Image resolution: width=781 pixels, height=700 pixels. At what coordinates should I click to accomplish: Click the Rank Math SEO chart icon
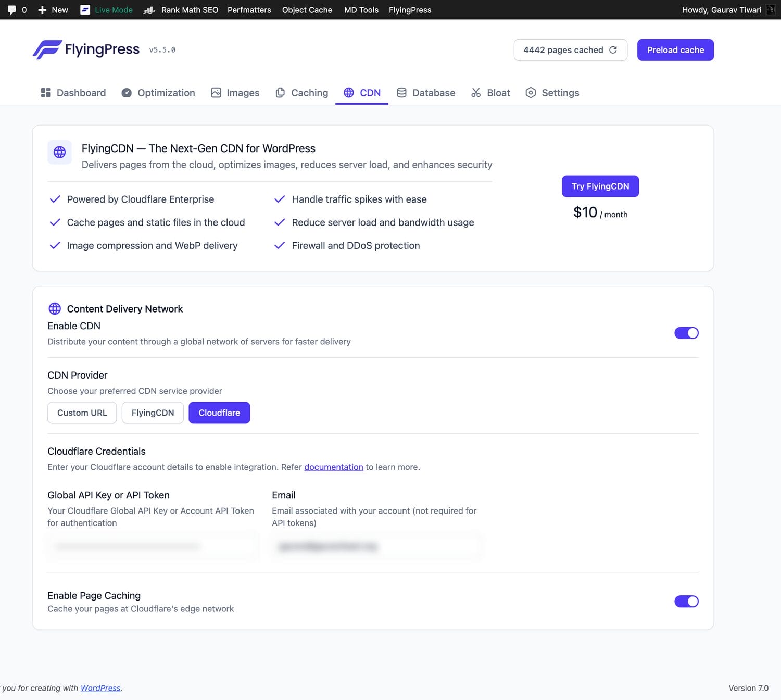coord(149,10)
